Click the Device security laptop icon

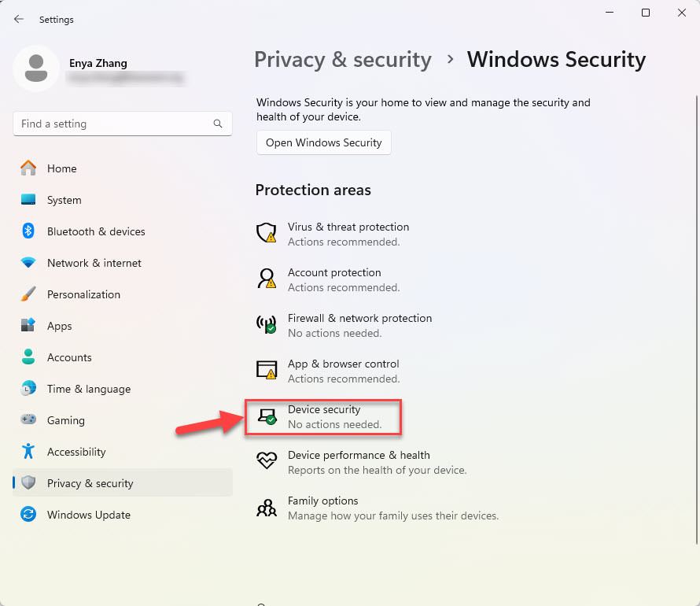pos(267,416)
